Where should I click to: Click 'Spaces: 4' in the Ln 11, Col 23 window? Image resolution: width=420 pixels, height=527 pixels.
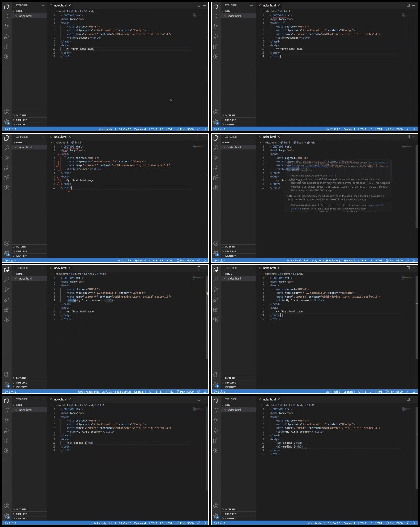pyautogui.click(x=349, y=523)
